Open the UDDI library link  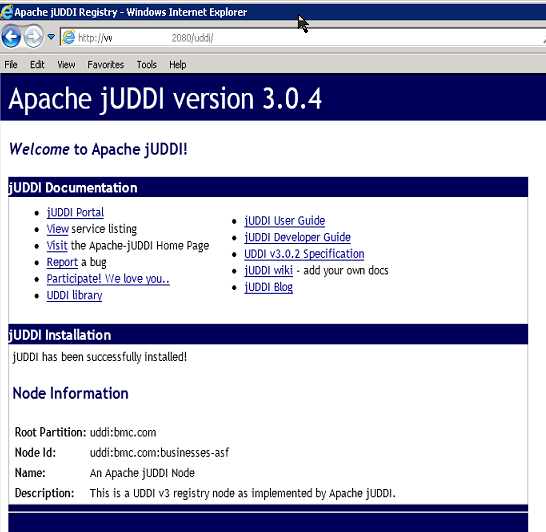pos(74,295)
